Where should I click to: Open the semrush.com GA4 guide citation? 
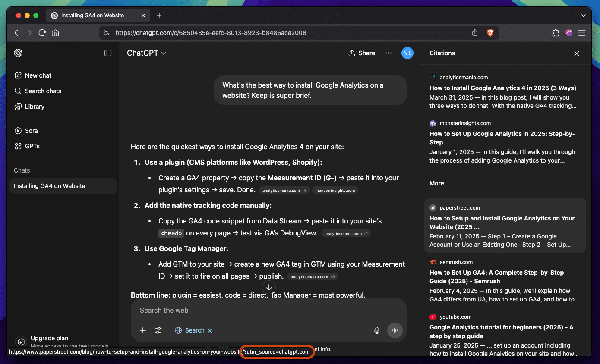click(505, 280)
